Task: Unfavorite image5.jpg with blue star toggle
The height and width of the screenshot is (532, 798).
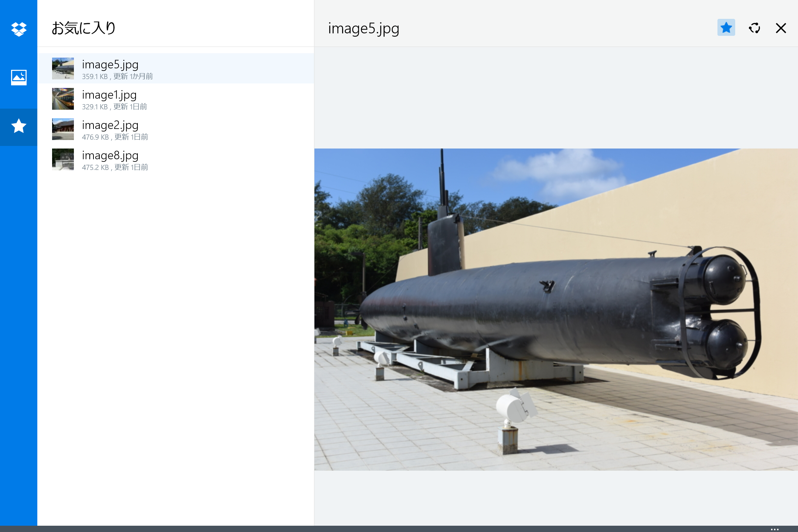Action: 726,28
